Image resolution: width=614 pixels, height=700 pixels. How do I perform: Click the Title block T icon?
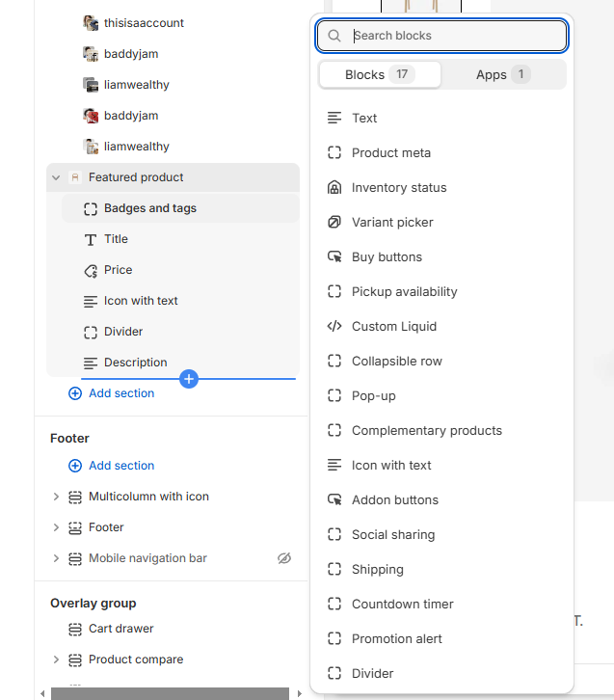(x=91, y=240)
